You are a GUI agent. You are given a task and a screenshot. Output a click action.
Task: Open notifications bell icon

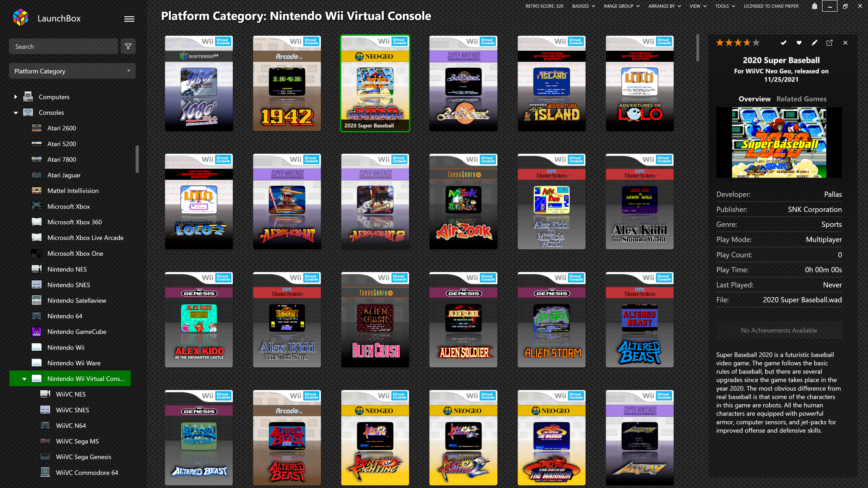[x=814, y=6]
